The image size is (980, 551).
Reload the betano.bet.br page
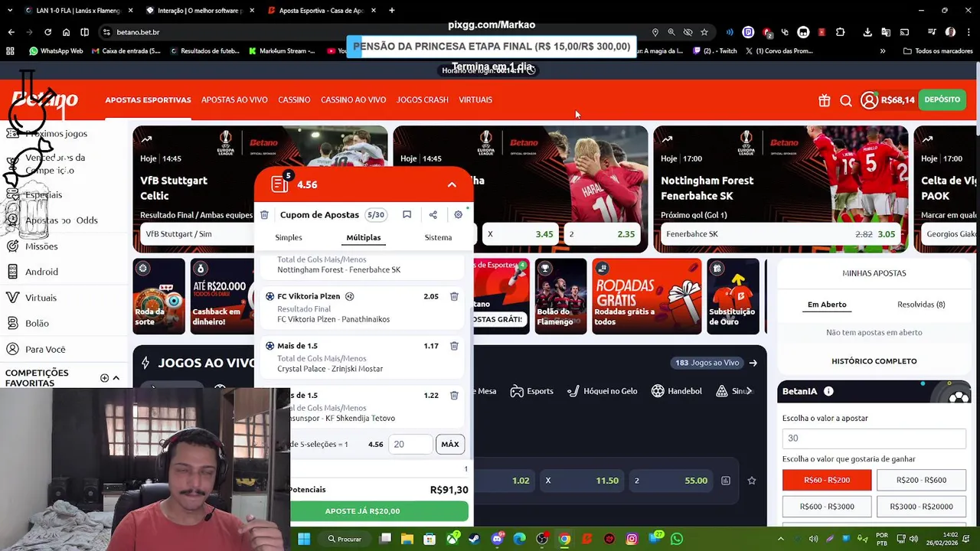(47, 32)
